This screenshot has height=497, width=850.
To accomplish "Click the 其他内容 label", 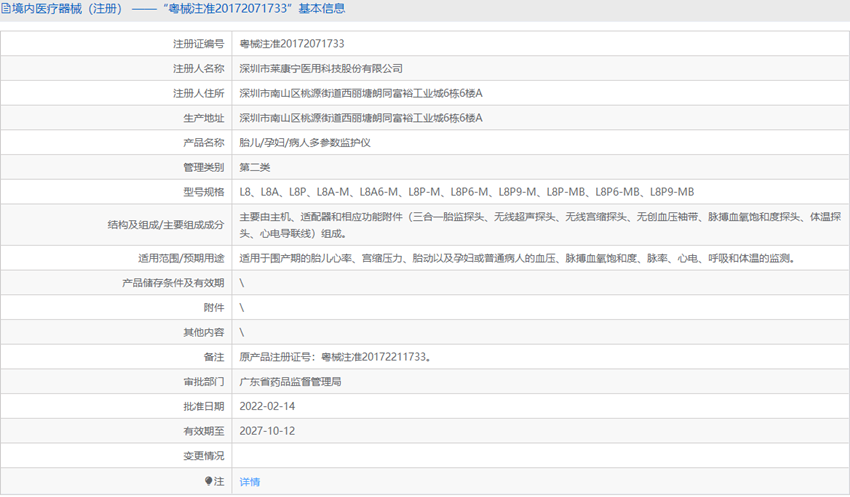I will coord(204,332).
